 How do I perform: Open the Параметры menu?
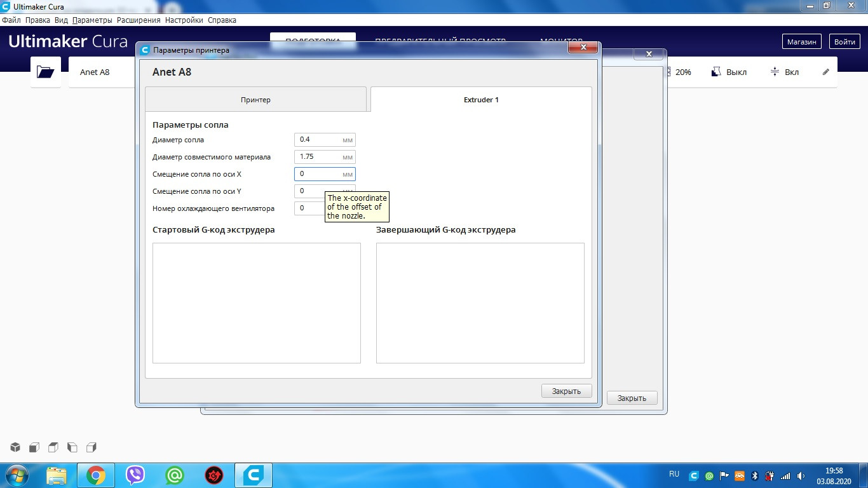point(92,20)
